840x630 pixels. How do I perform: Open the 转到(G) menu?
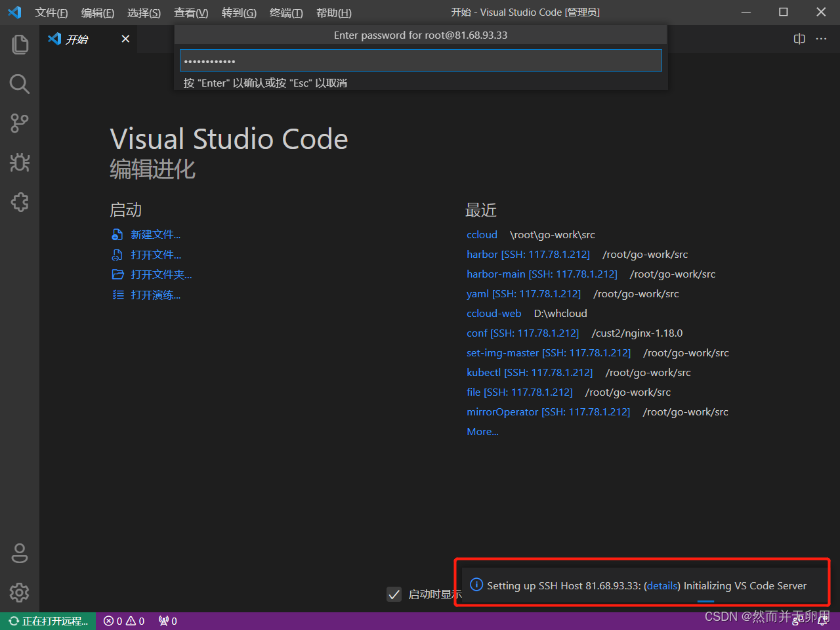[239, 12]
